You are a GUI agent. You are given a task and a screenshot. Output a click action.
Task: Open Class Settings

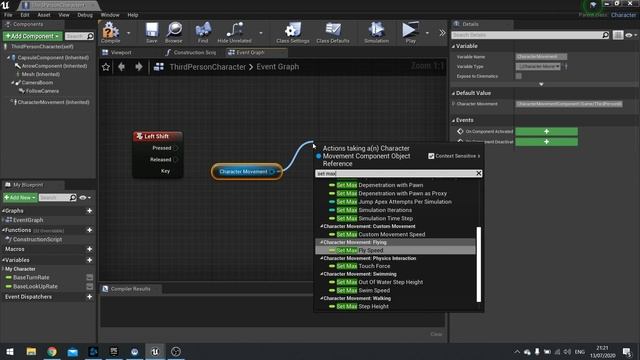tap(293, 32)
